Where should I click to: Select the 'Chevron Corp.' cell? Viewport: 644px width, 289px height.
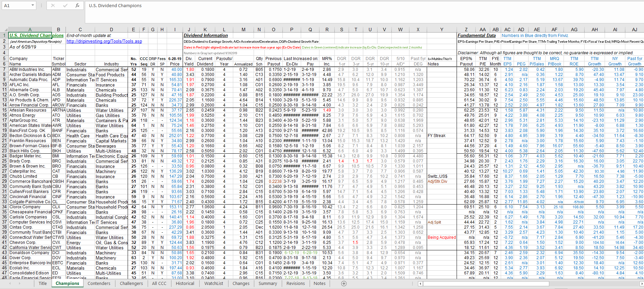tap(30, 243)
